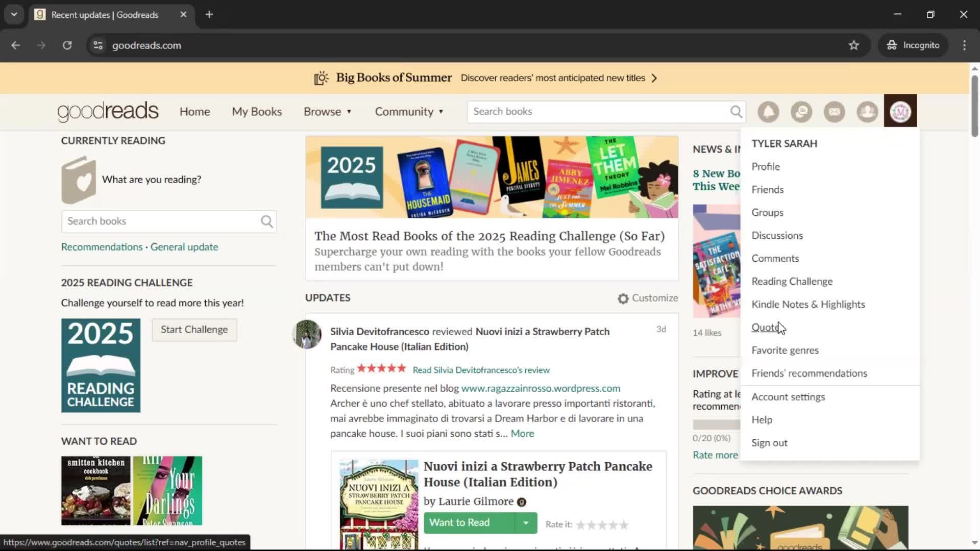Expand the Community dropdown
The width and height of the screenshot is (980, 551).
[409, 112]
